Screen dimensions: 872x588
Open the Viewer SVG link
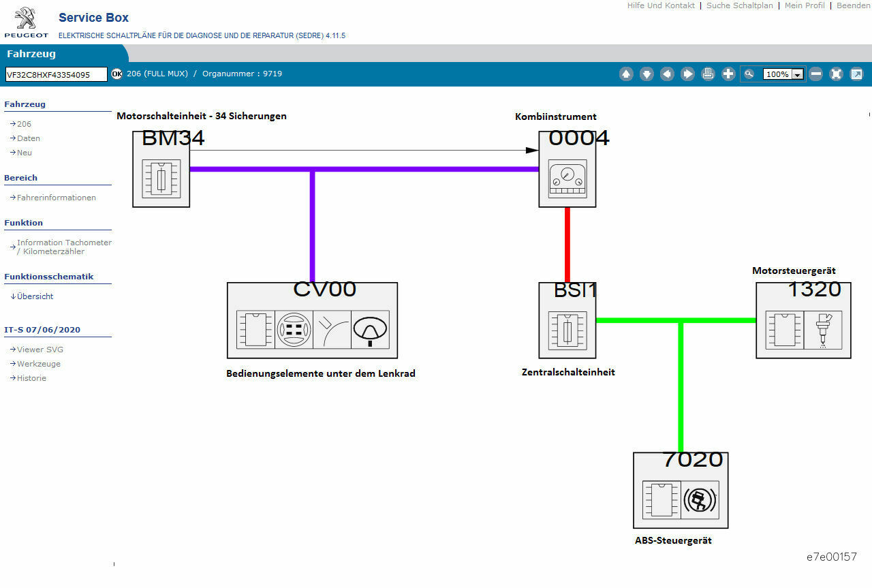click(x=40, y=350)
